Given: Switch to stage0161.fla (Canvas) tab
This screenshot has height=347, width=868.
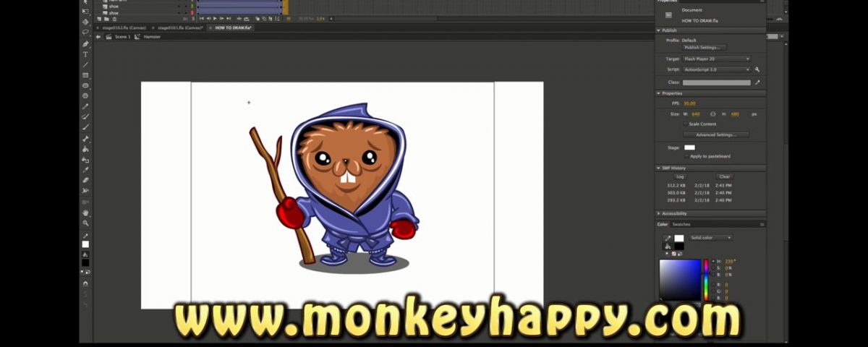Looking at the screenshot, I should (180, 27).
